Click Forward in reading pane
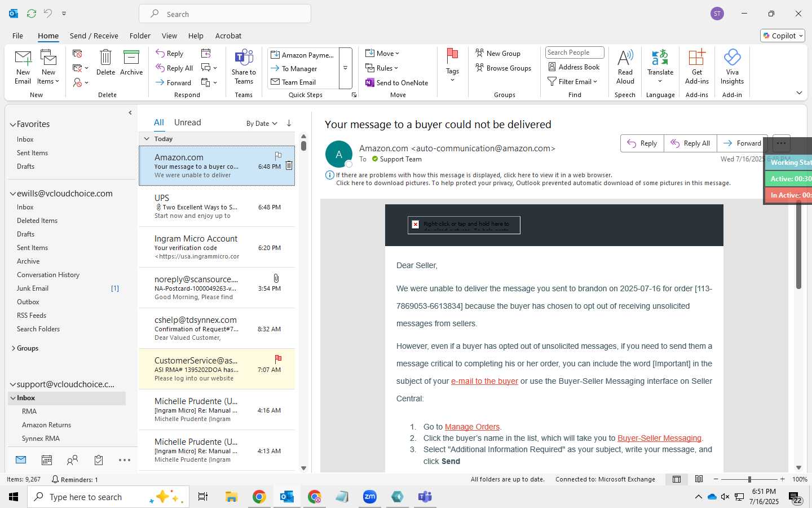Viewport: 812px width, 508px height. tap(742, 143)
